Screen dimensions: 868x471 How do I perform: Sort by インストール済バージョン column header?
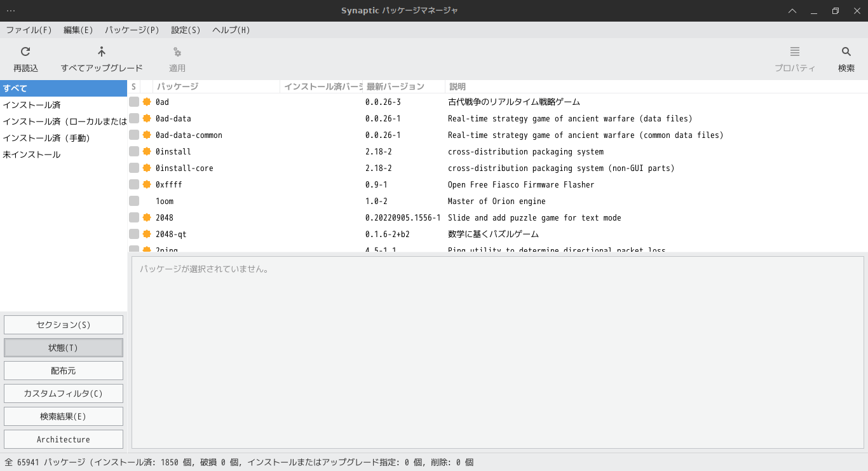[321, 86]
